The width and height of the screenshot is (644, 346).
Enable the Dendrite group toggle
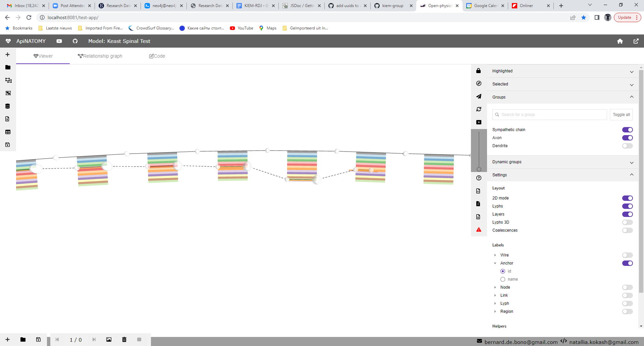[x=628, y=146]
